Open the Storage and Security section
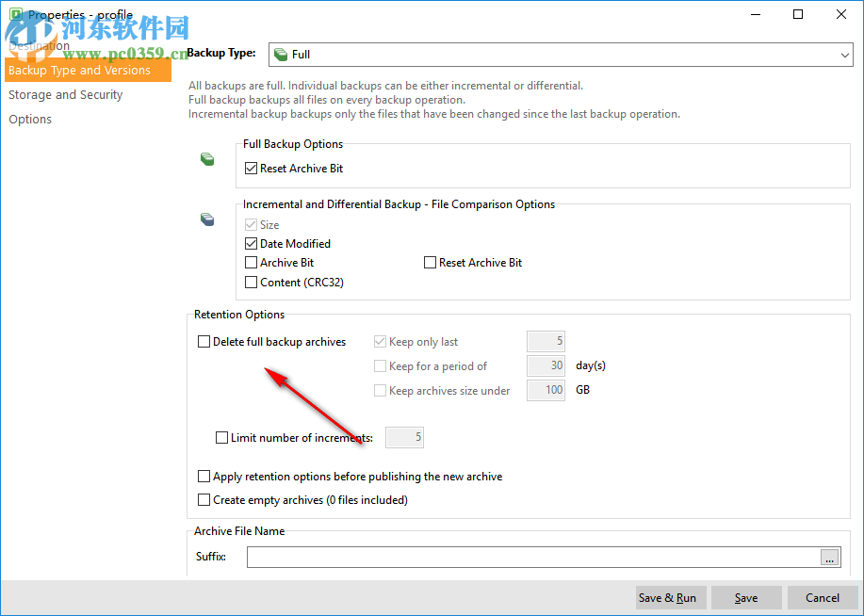Screen dimensions: 864x616 pyautogui.click(x=65, y=94)
